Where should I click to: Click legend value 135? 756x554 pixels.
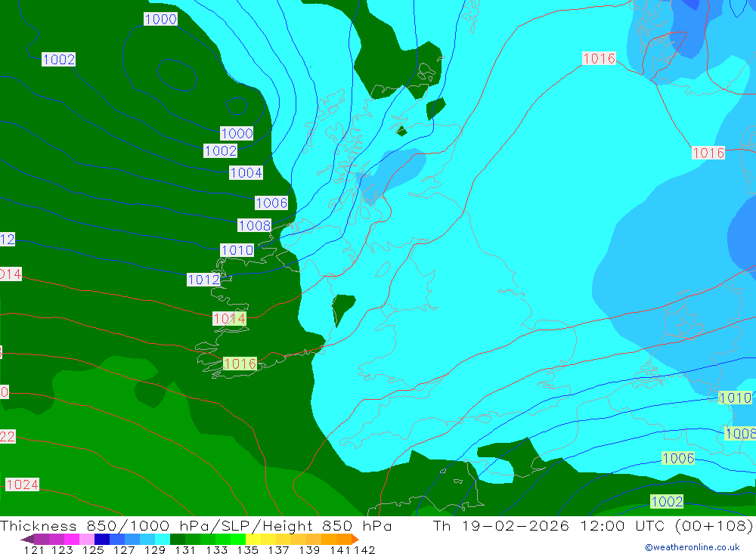(247, 550)
